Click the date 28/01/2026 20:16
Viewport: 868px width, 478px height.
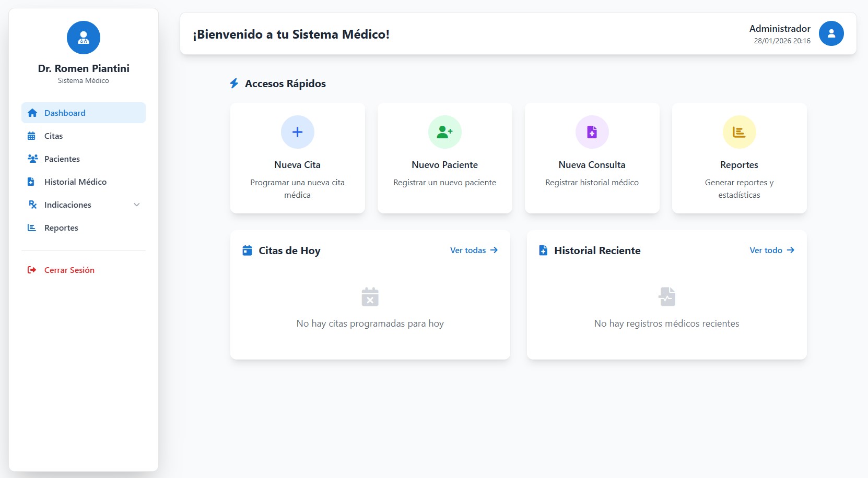[x=782, y=41]
